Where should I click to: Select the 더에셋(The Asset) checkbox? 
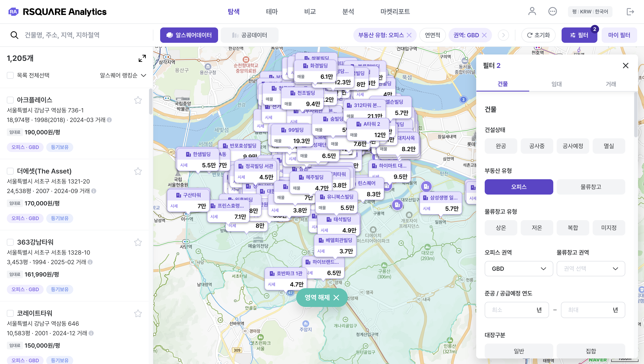pos(10,171)
